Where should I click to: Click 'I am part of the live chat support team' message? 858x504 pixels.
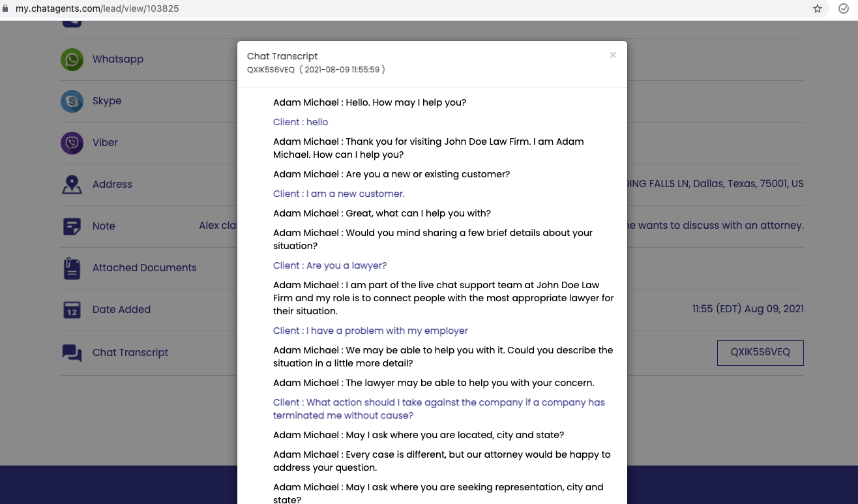point(443,298)
